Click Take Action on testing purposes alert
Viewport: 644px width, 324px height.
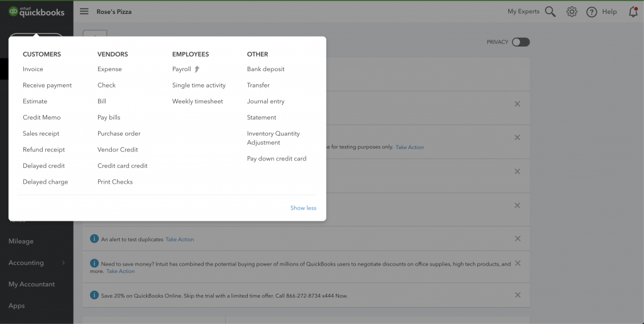409,147
